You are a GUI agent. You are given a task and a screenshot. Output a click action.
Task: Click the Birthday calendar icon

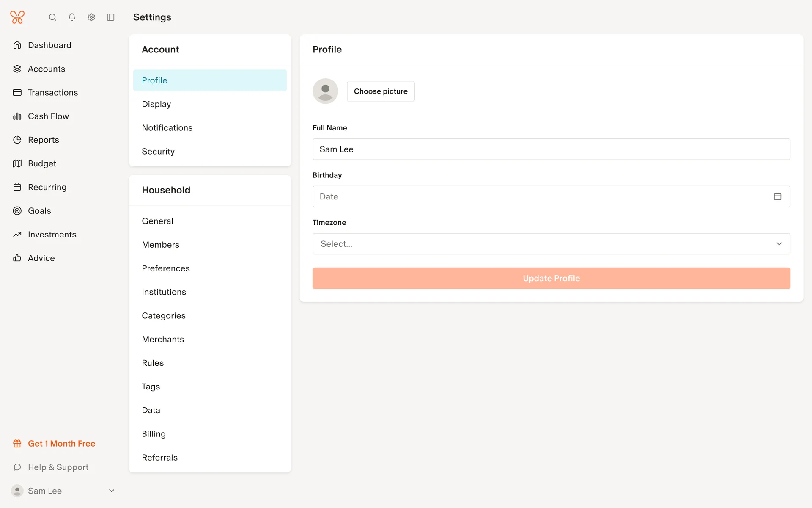[x=777, y=196]
